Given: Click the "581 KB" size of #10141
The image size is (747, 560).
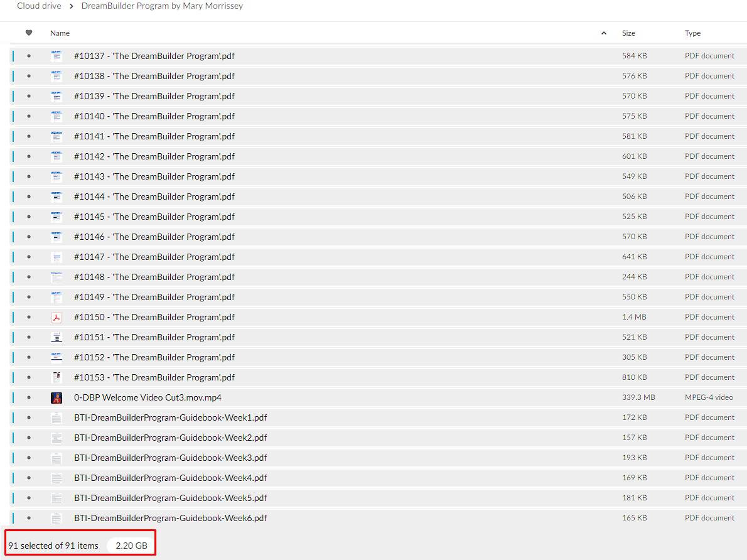Looking at the screenshot, I should (x=635, y=136).
